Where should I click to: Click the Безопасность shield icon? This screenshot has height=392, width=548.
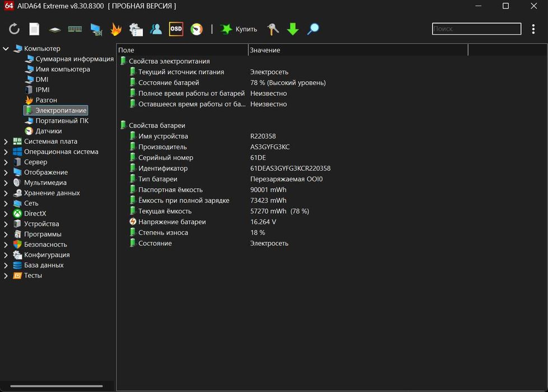17,244
